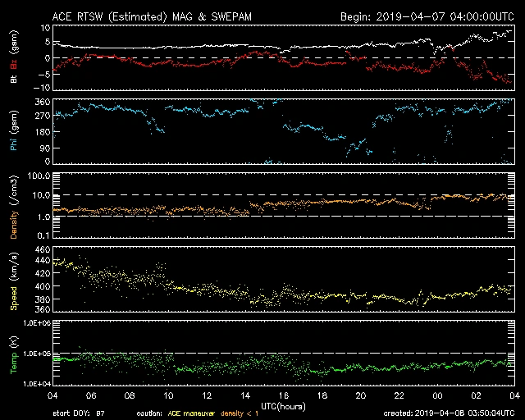Click the "-10" tick on the Bt/Bz axis
The height and width of the screenshot is (420, 525).
[42, 88]
